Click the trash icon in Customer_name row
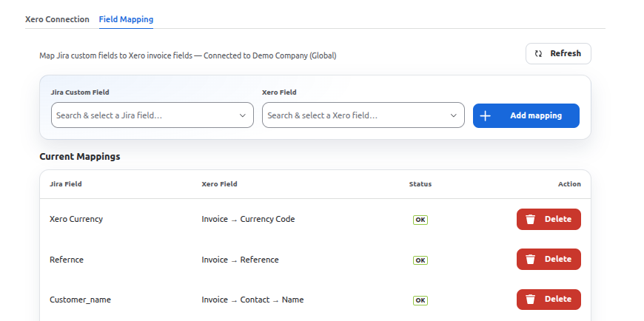 tap(531, 300)
